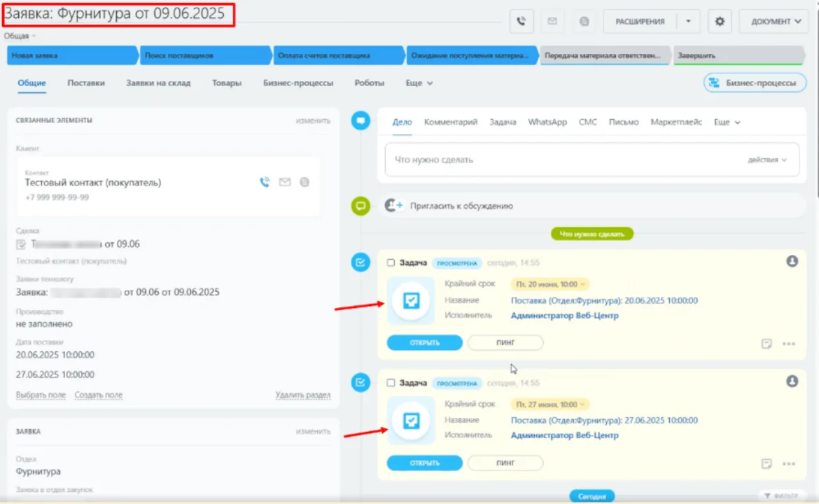Select the WhatsApp timeline tab

[x=547, y=122]
